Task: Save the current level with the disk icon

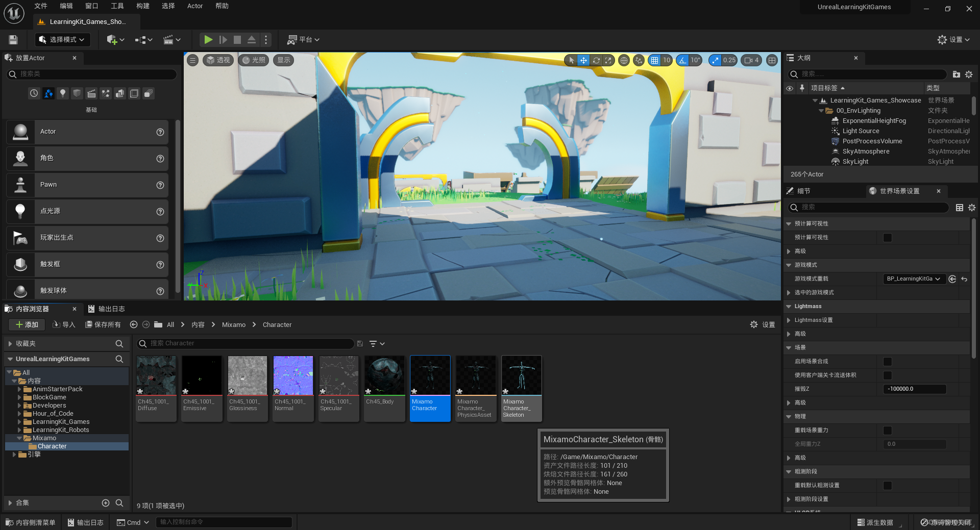Action: [x=13, y=40]
